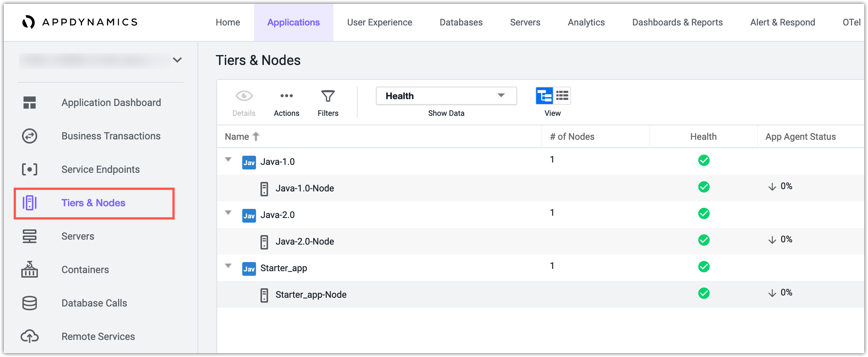The height and width of the screenshot is (357, 868).
Task: Click the Tiers & Nodes sidebar icon
Action: point(30,203)
